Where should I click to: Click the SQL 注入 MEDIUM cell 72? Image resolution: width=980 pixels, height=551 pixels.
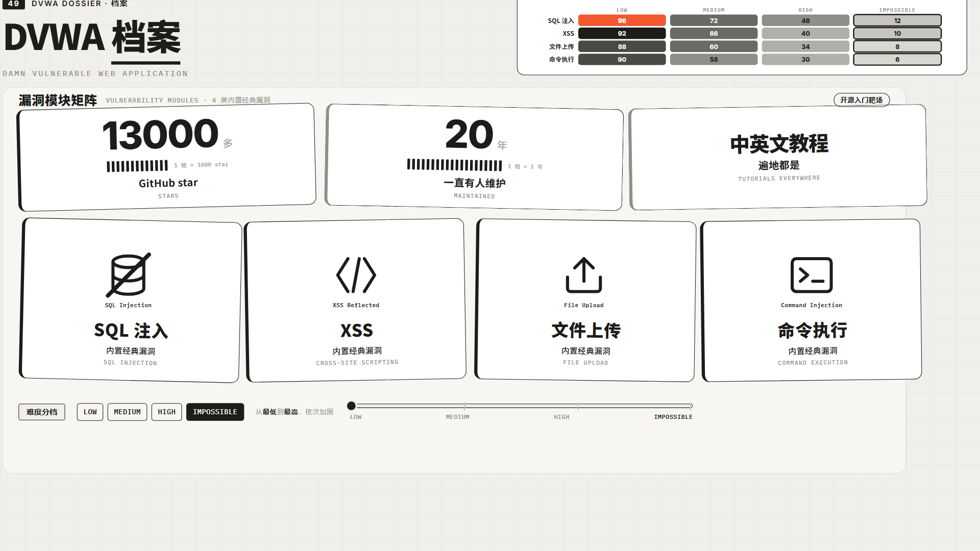[714, 20]
